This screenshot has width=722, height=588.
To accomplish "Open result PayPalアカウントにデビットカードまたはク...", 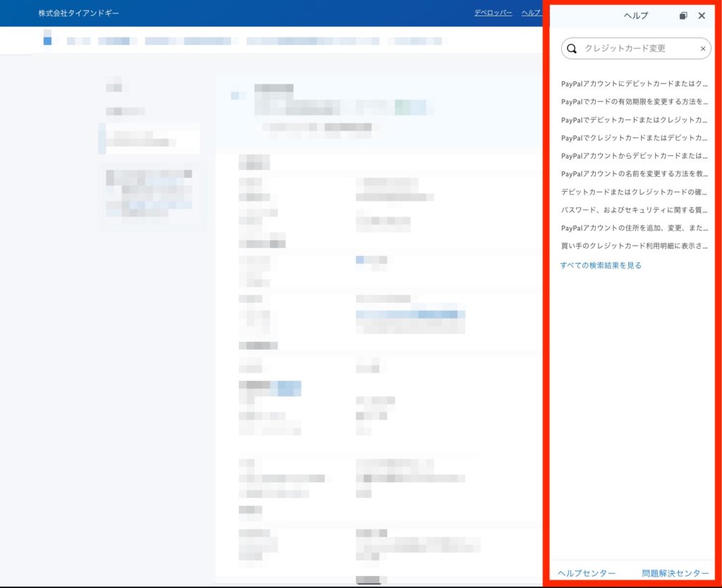I will click(x=634, y=83).
